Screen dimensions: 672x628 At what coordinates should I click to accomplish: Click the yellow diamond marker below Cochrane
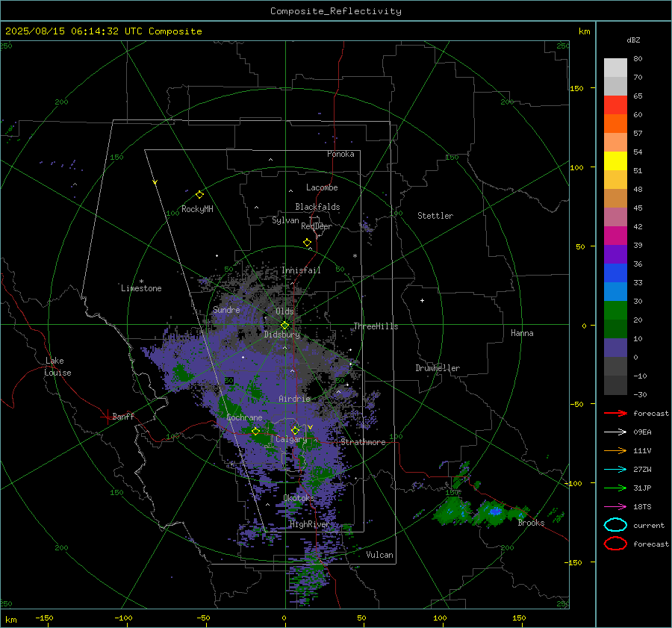[255, 432]
